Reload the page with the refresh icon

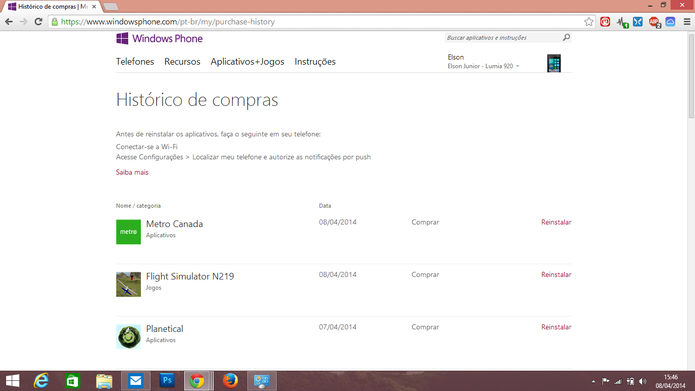pos(39,21)
